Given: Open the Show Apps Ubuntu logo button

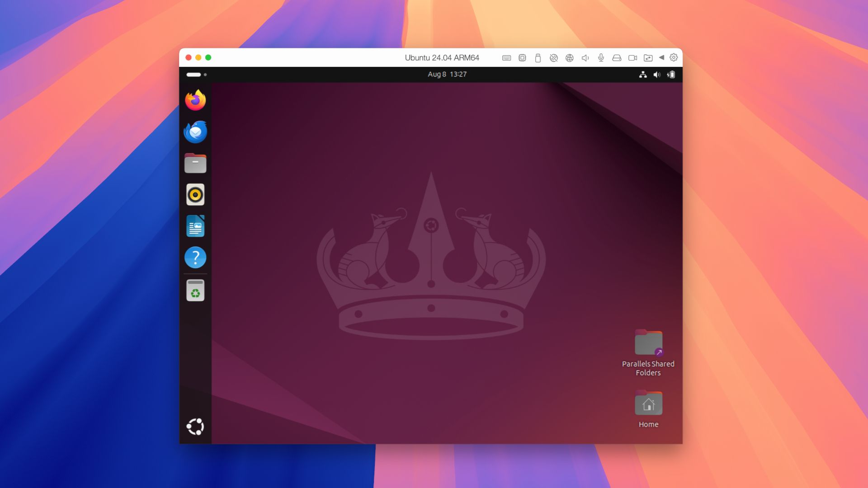Looking at the screenshot, I should tap(195, 427).
